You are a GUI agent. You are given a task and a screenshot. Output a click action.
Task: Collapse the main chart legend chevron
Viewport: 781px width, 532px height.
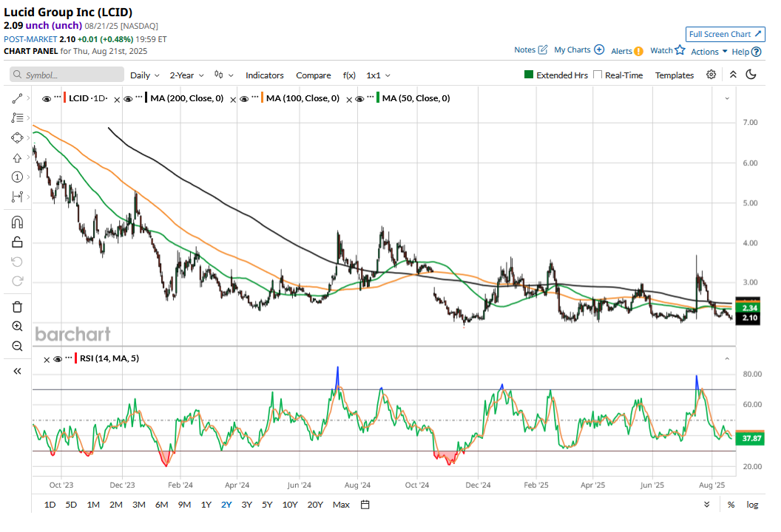tap(727, 98)
